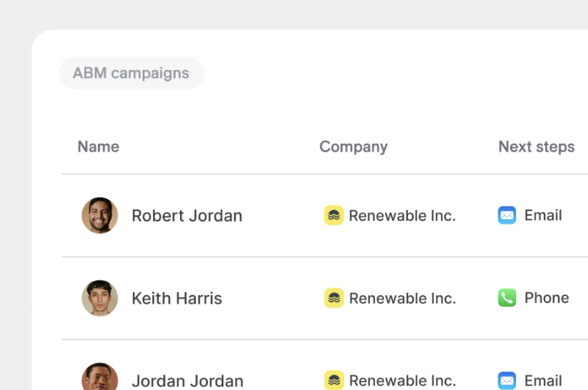The height and width of the screenshot is (390, 588).
Task: Sort by the Next steps column header
Action: (x=537, y=146)
